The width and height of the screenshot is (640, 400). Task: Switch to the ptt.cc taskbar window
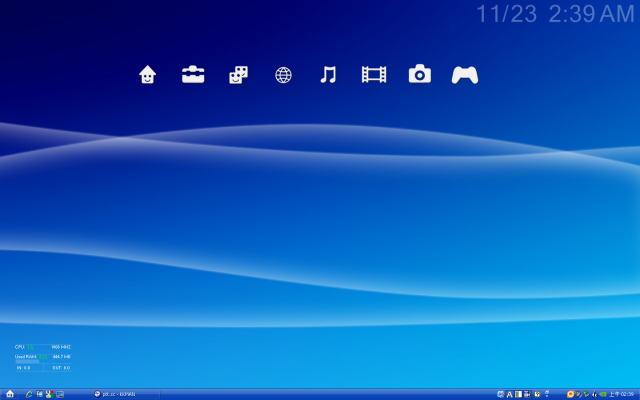124,394
